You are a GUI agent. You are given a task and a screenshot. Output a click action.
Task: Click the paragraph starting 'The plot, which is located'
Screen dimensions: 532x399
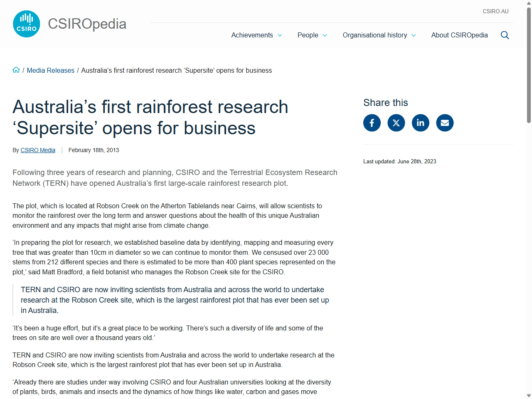pyautogui.click(x=167, y=216)
